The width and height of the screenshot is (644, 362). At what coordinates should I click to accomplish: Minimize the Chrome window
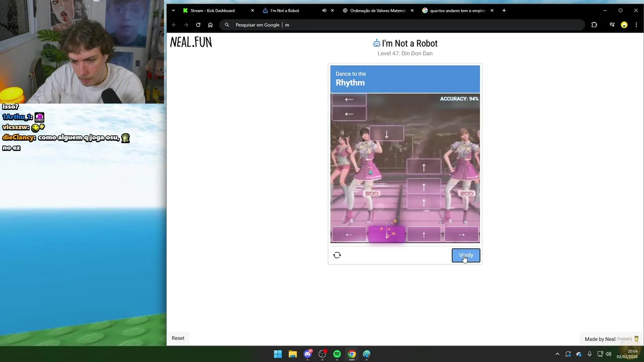605,11
